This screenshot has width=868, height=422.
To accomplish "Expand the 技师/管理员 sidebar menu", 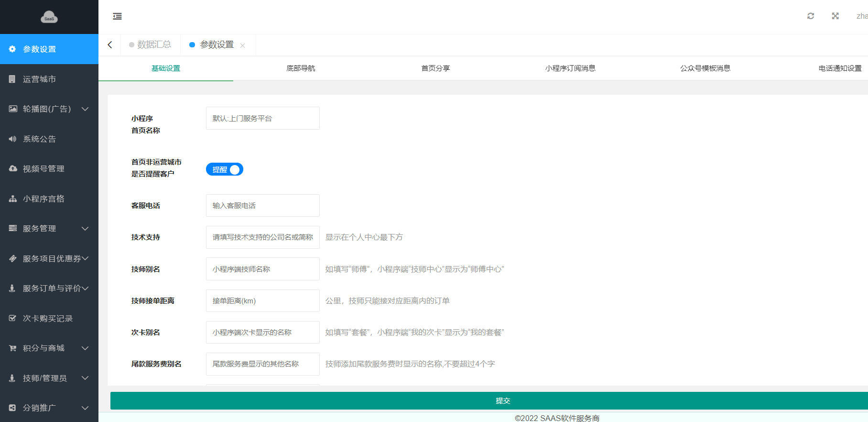I will click(85, 378).
